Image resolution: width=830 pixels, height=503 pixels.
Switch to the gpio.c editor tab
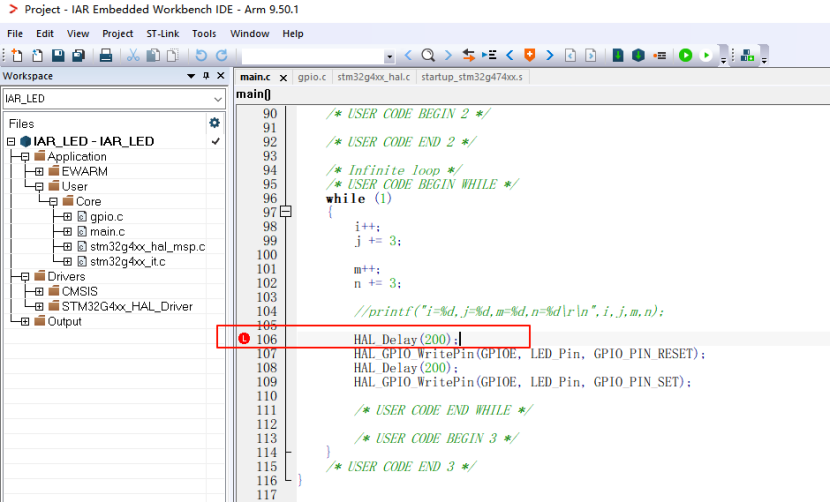click(x=312, y=77)
